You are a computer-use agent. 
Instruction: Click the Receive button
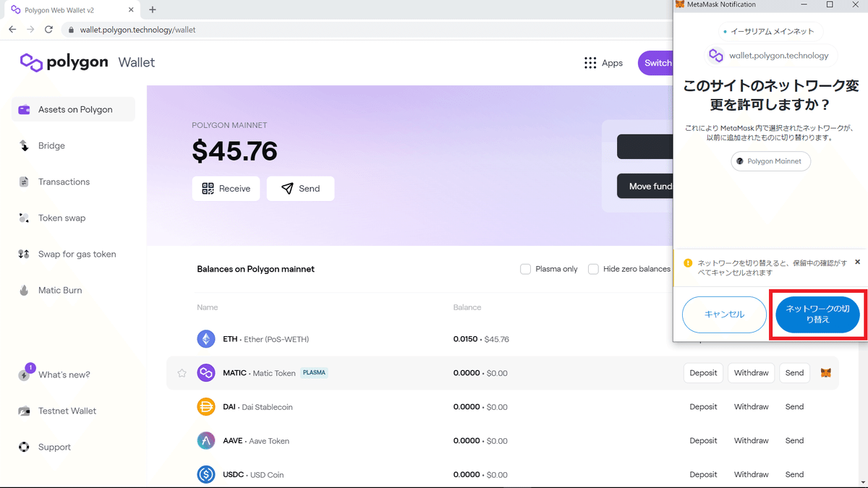pyautogui.click(x=226, y=189)
